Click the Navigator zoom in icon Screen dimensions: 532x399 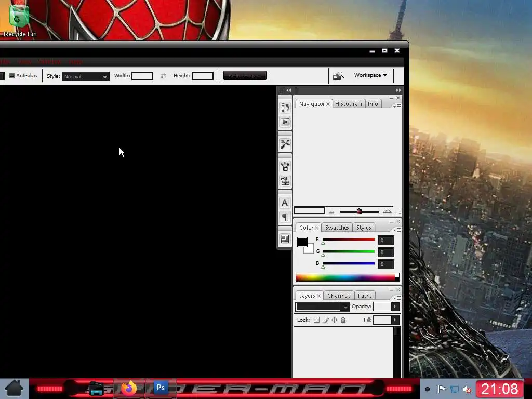tap(387, 211)
